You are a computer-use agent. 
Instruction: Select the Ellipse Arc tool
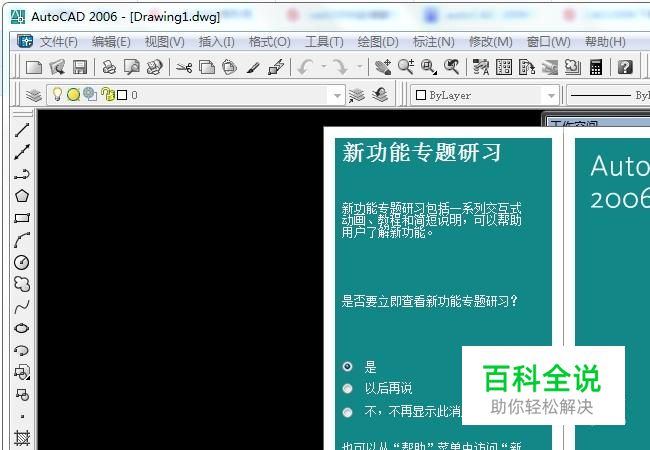point(22,351)
